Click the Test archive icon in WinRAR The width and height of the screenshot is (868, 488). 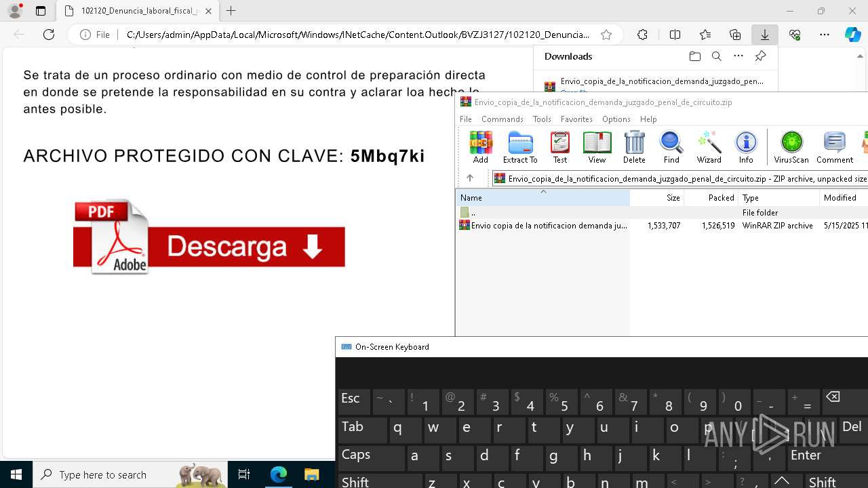pos(560,147)
